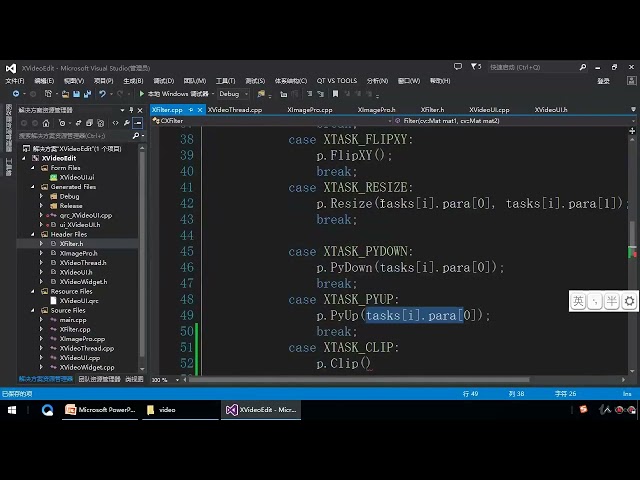Toggle the IME English mode button 英
This screenshot has width=640, height=480.
(578, 301)
